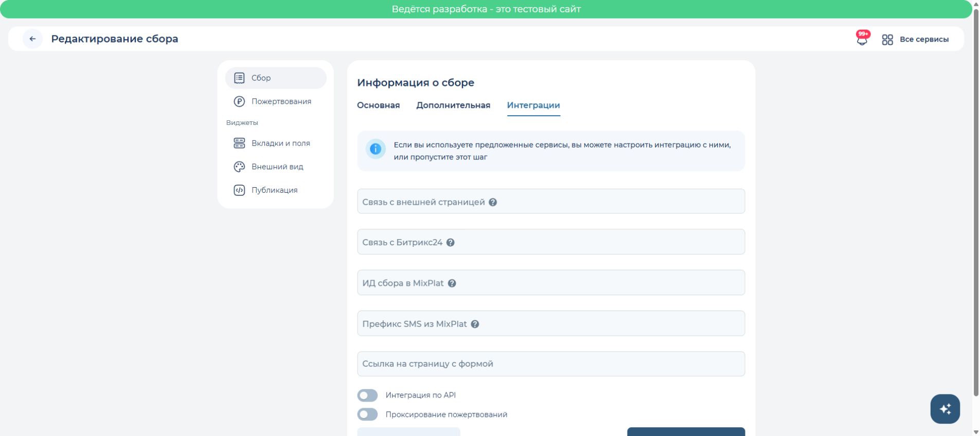This screenshot has width=980, height=436.
Task: Open Вкладки и поля in sidebar
Action: point(276,143)
